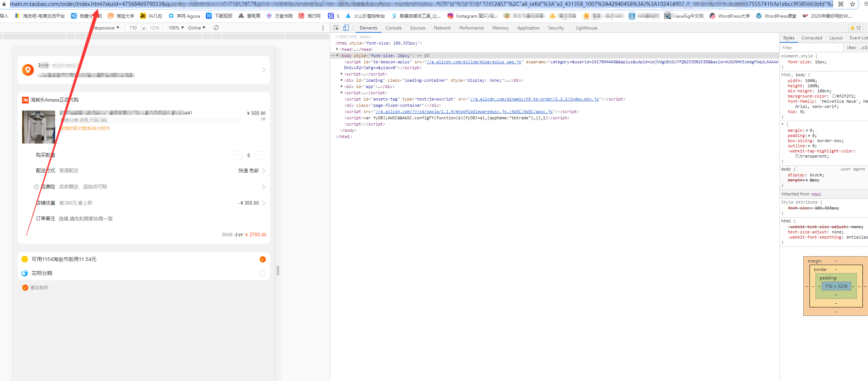
Task: Open the 火山引擎控制台 bookmark
Action: coord(365,16)
